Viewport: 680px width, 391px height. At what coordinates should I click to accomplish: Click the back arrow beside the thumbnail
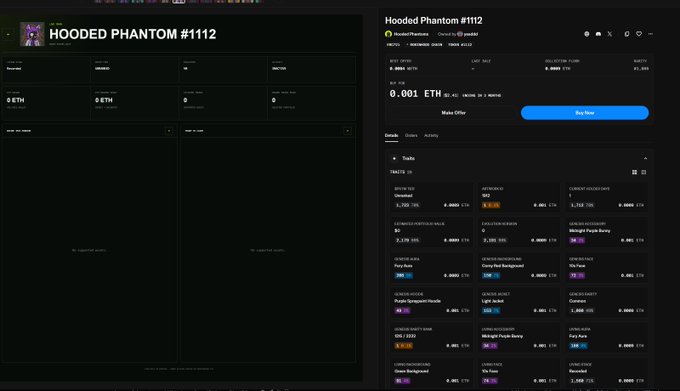click(8, 34)
